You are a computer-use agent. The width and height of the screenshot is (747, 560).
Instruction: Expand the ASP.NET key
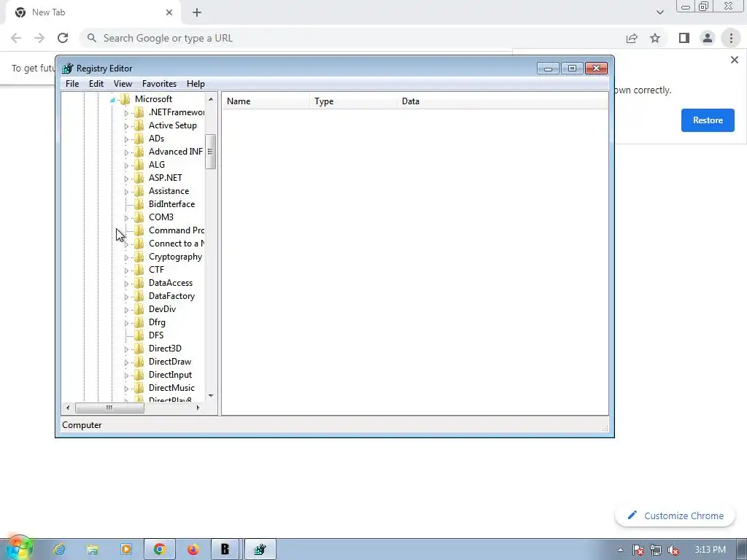(126, 179)
